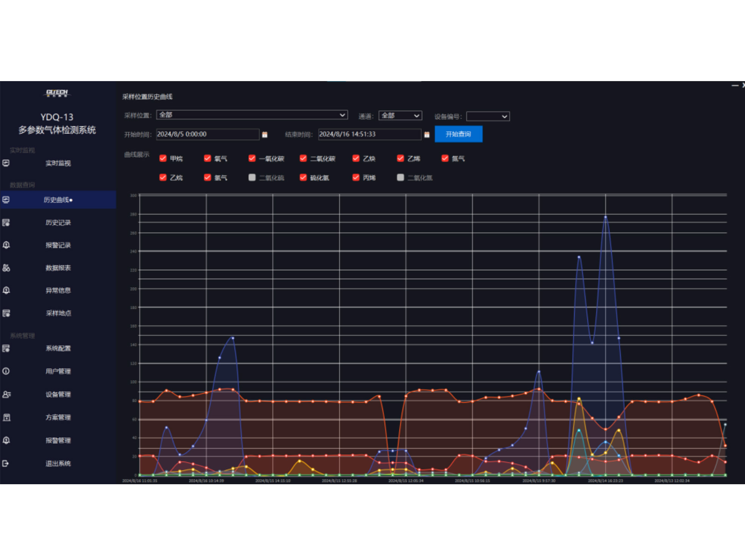Click the 开始查询 button

point(458,134)
